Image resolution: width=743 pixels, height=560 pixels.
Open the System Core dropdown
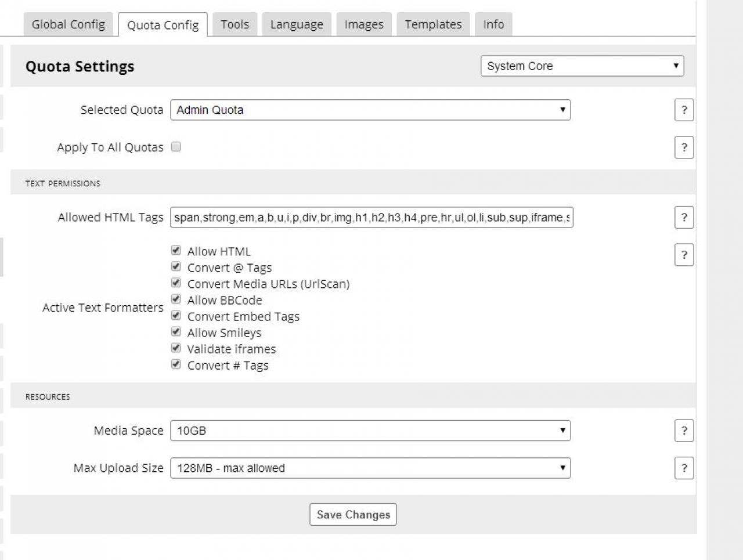(x=582, y=66)
